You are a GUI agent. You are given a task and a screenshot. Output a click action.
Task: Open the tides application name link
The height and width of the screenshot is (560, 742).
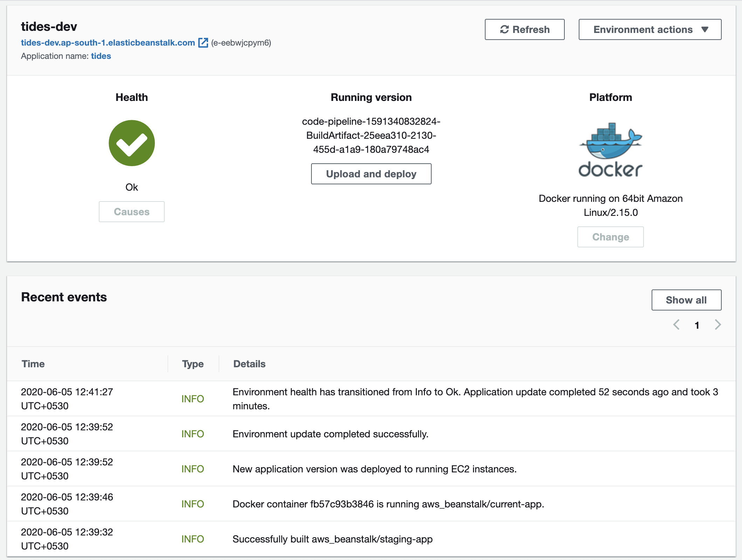pyautogui.click(x=101, y=56)
